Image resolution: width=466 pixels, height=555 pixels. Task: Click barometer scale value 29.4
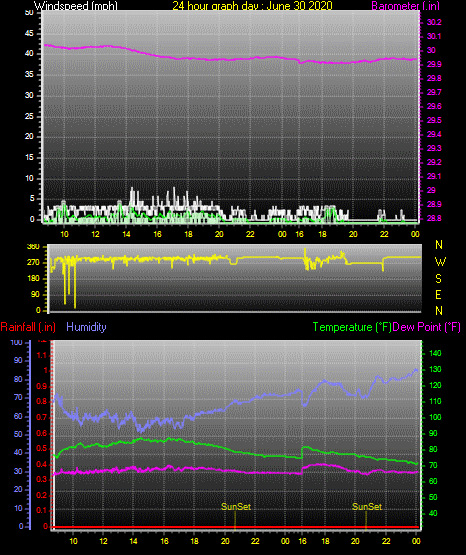pyautogui.click(x=434, y=134)
